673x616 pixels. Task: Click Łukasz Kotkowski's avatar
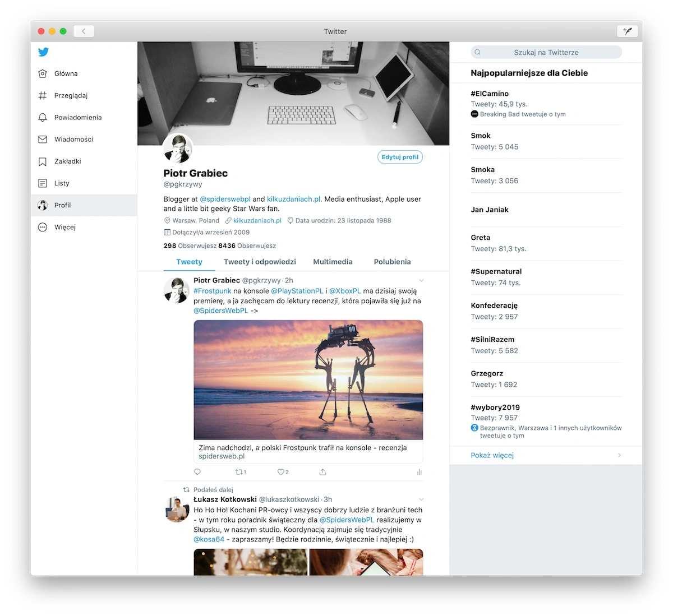[x=176, y=509]
